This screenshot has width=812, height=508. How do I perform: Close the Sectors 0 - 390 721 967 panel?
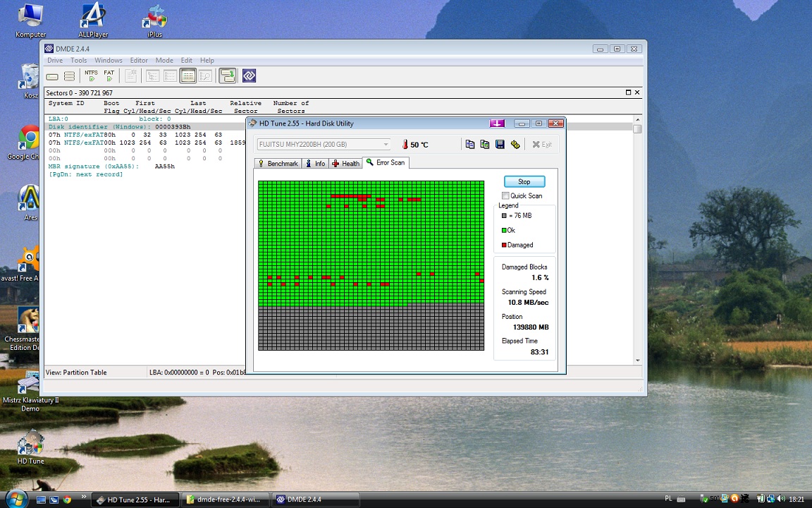click(637, 92)
